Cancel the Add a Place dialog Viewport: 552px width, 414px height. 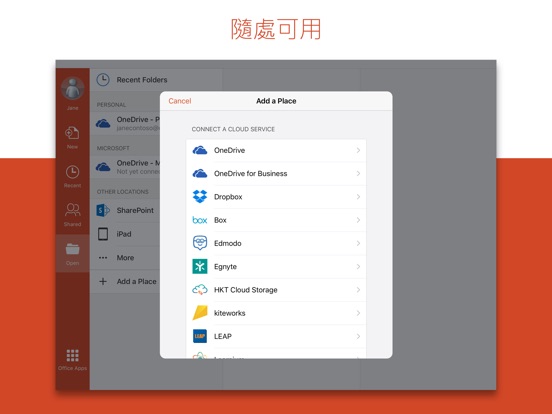[x=180, y=101]
